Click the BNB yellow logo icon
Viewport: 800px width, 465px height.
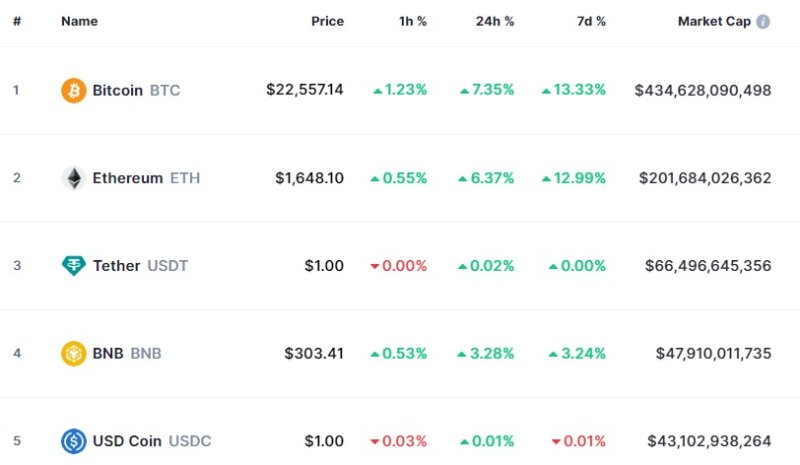pos(74,353)
